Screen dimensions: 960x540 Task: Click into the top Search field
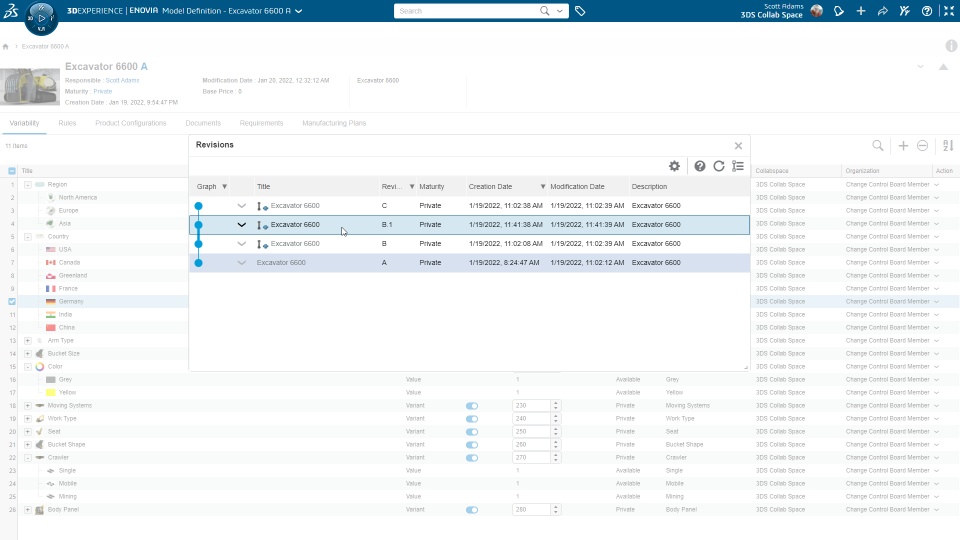(x=467, y=11)
